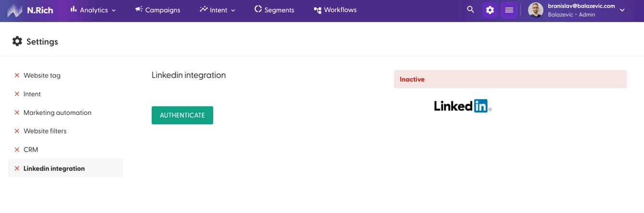Select Linkedin integration in sidebar
This screenshot has width=644, height=213.
point(65,168)
